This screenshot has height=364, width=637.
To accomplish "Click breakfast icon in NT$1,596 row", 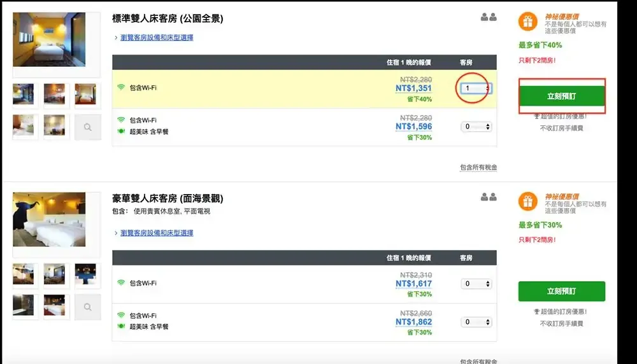I will [121, 132].
